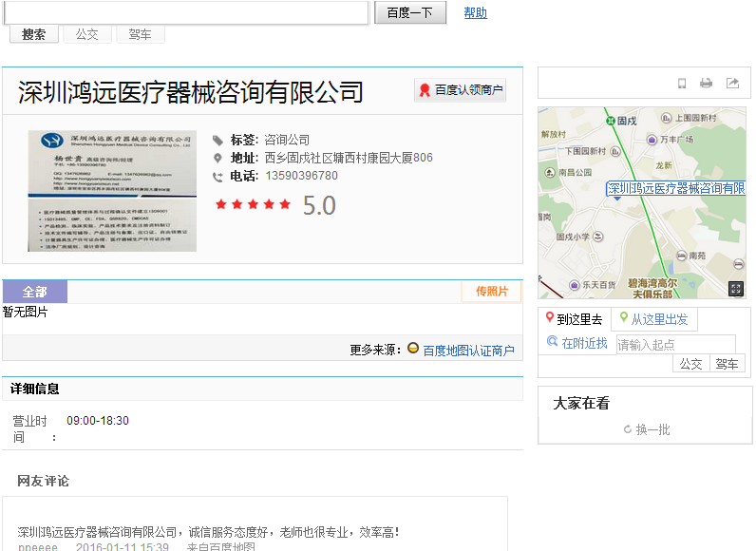Click the 上围园新村 map marker
Screen dimensions: 756x551
coord(666,118)
